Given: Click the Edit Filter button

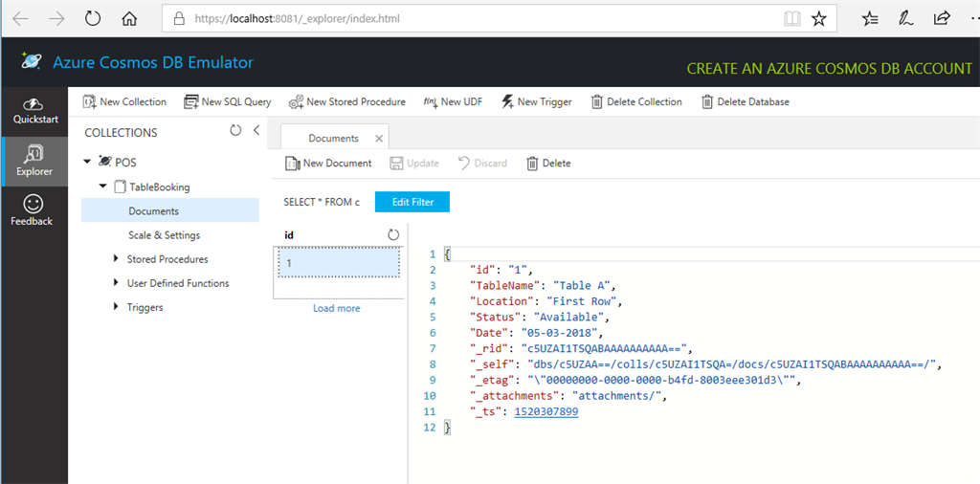Looking at the screenshot, I should (412, 202).
